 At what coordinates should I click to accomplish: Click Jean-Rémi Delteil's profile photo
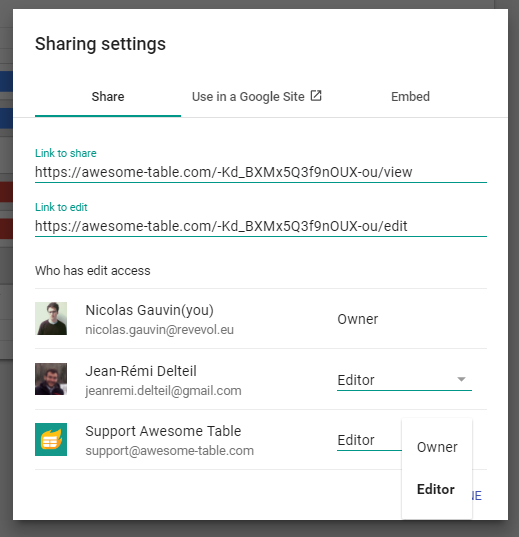click(51, 379)
